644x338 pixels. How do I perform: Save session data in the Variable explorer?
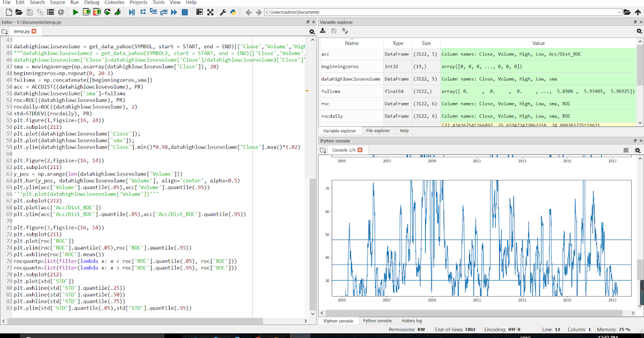334,30
